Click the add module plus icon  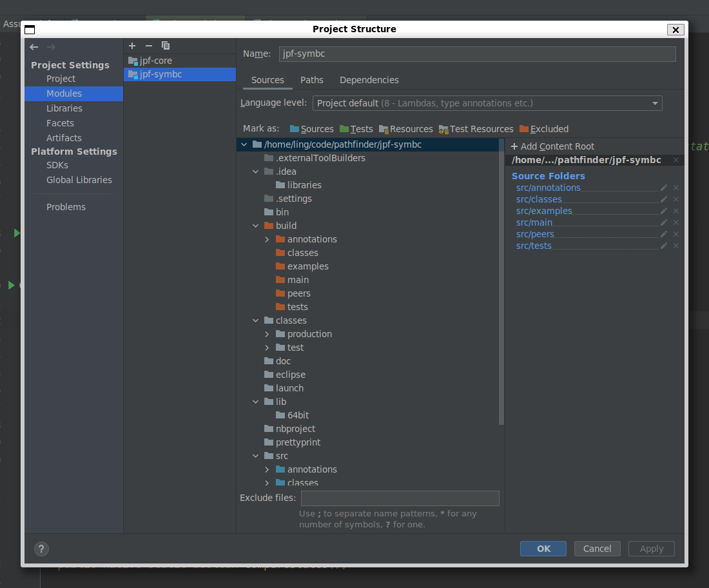pyautogui.click(x=132, y=46)
